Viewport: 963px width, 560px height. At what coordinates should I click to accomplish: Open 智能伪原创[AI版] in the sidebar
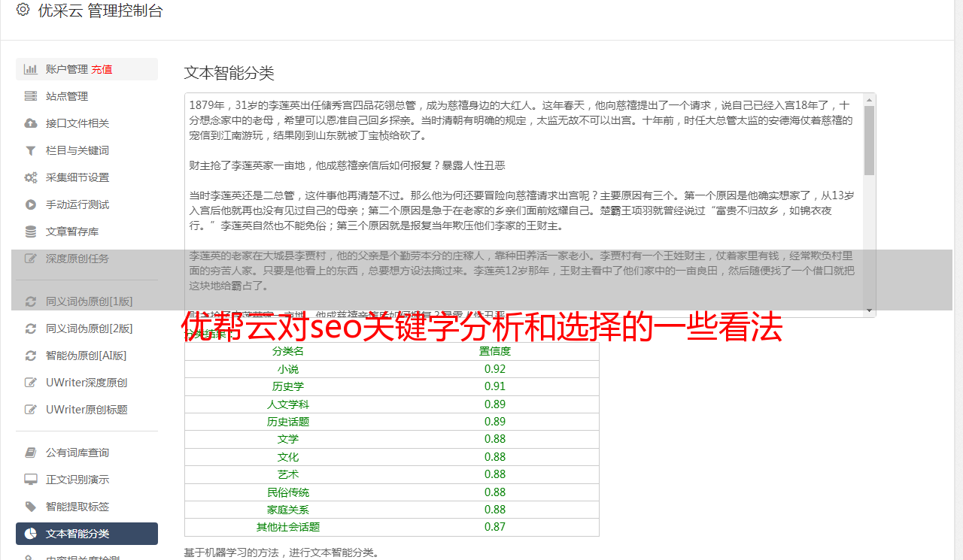click(x=87, y=356)
